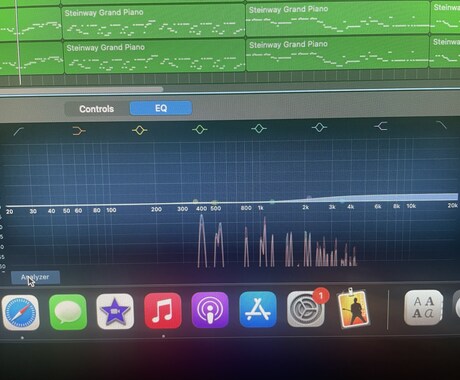Open Podcasts from the Dock

pos(210,310)
